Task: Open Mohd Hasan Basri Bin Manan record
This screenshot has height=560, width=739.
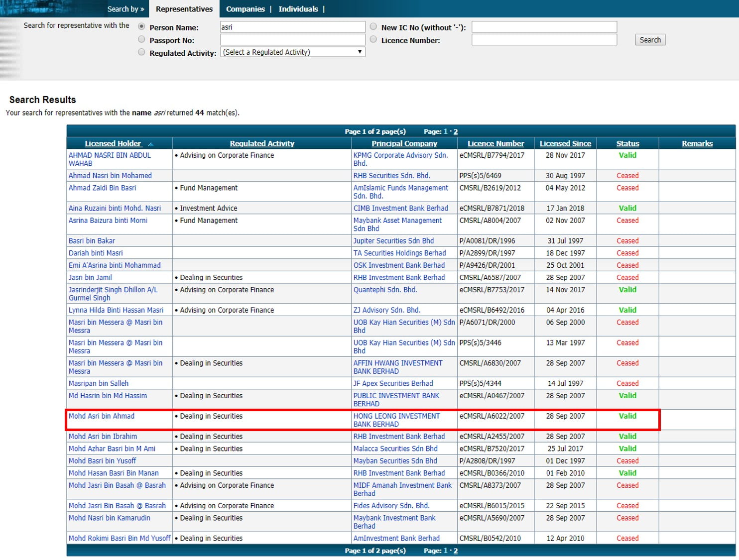Action: 114,473
